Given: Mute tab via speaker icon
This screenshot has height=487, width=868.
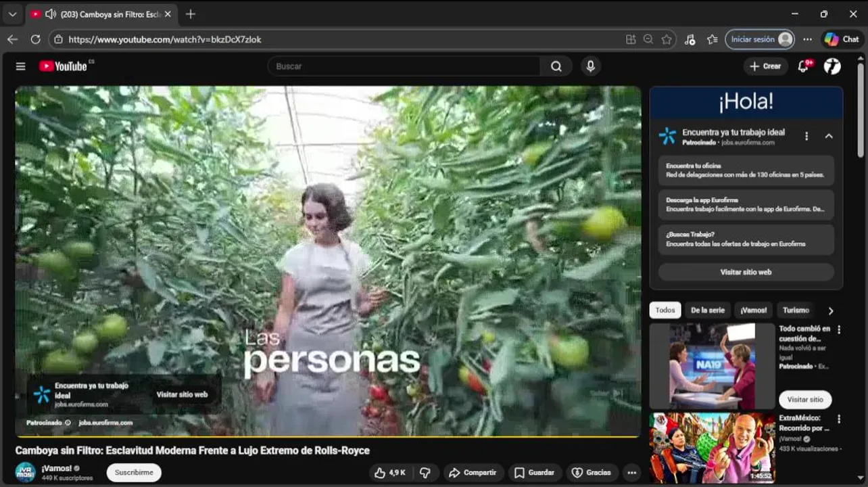Looking at the screenshot, I should coord(50,14).
